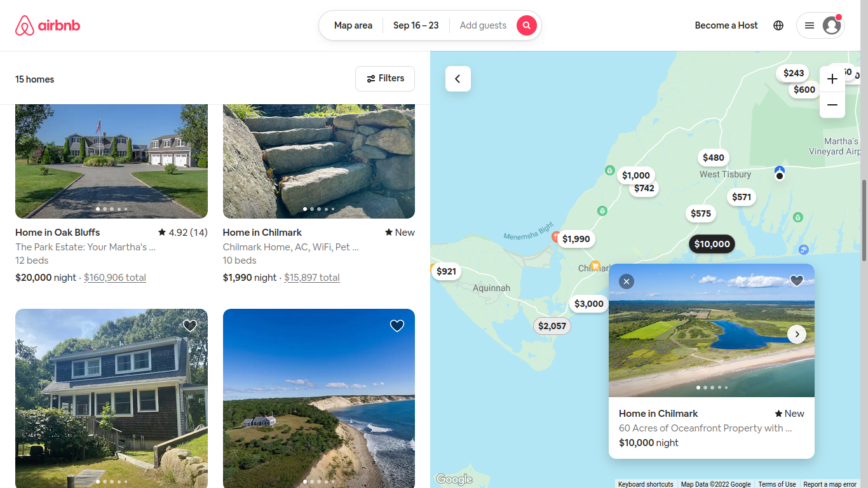The image size is (868, 488).
Task: Close the Chilmark map popup card
Action: (x=627, y=281)
